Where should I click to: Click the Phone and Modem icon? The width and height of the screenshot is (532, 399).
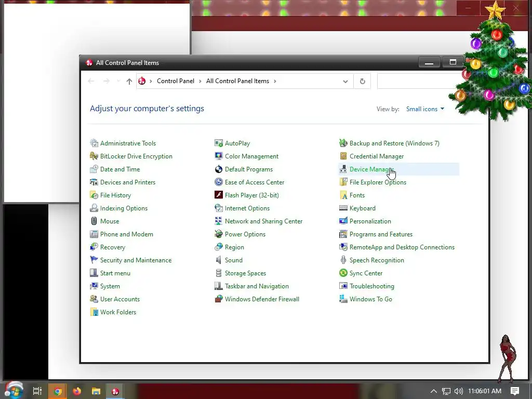point(94,234)
